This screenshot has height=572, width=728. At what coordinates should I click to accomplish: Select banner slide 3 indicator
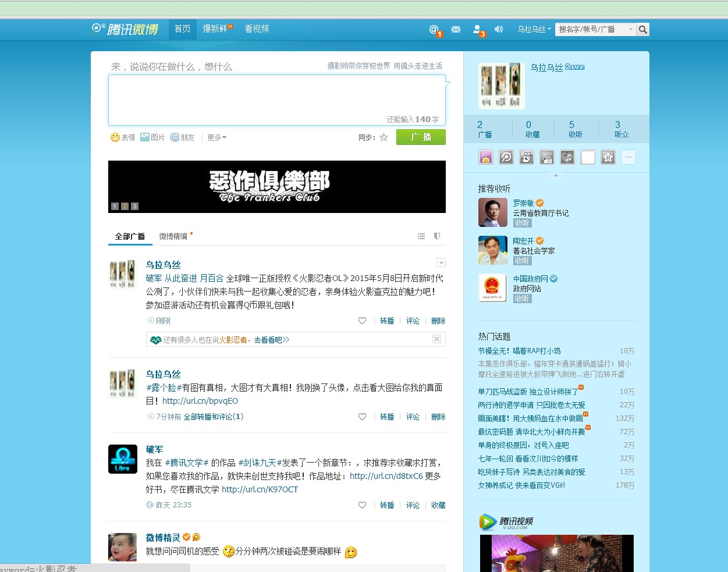tap(134, 207)
